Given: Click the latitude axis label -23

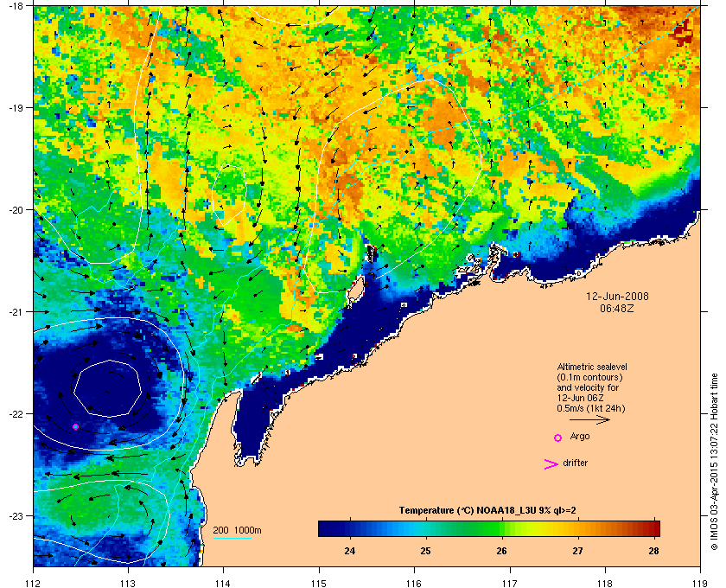Looking at the screenshot, I should point(16,515).
